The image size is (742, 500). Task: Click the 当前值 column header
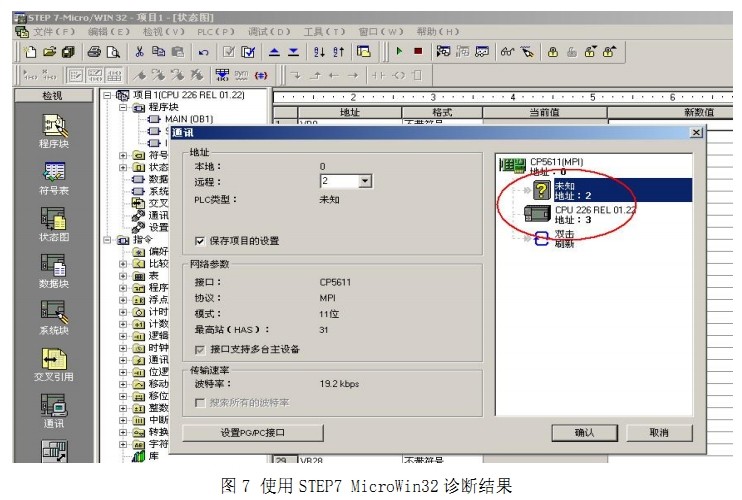pyautogui.click(x=544, y=113)
